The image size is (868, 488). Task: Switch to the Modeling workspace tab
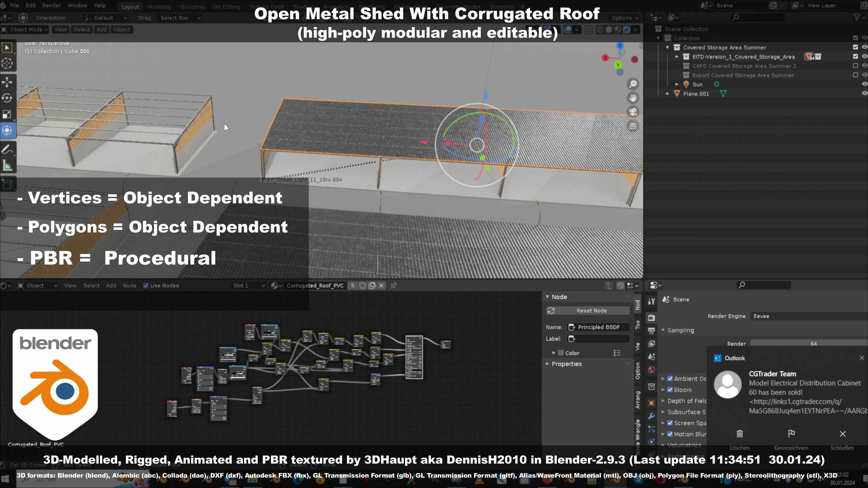[159, 7]
